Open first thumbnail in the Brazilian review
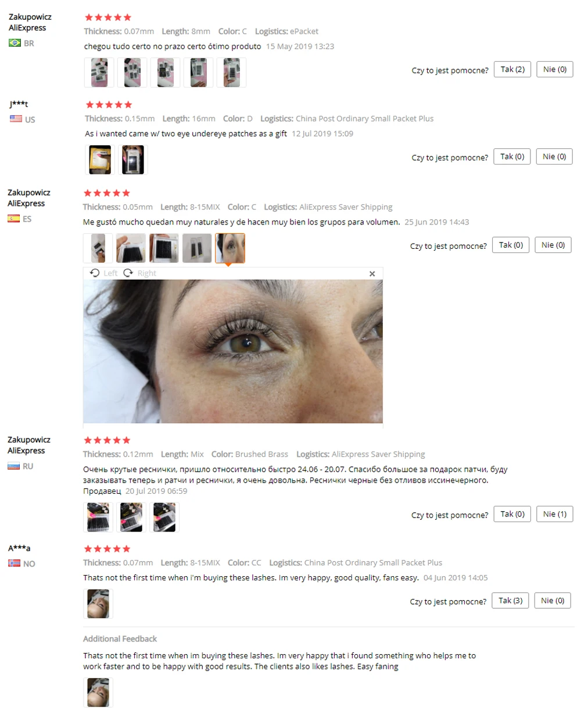This screenshot has height=728, width=581. click(99, 73)
